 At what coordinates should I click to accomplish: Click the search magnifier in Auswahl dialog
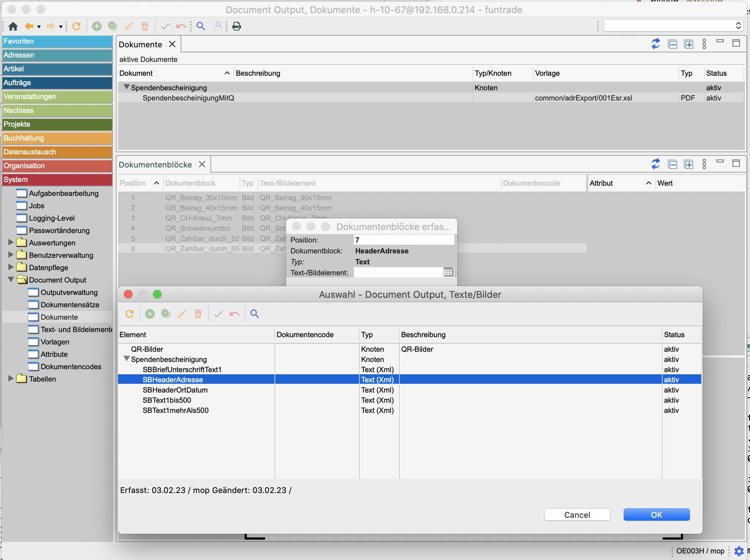click(254, 314)
